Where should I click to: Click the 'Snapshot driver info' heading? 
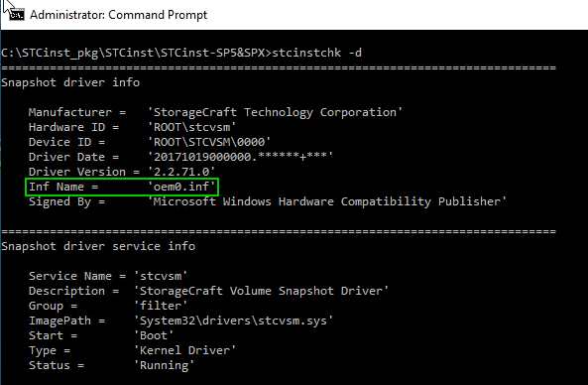(x=70, y=82)
